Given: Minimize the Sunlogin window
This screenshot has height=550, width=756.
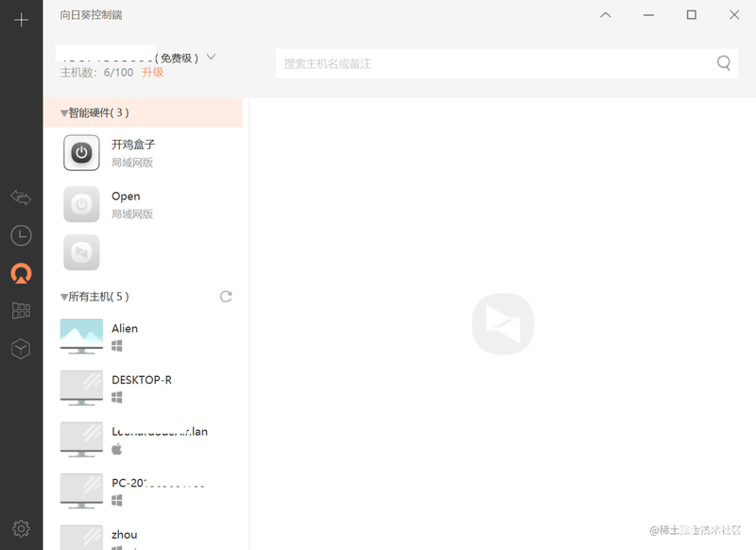Looking at the screenshot, I should (x=648, y=15).
